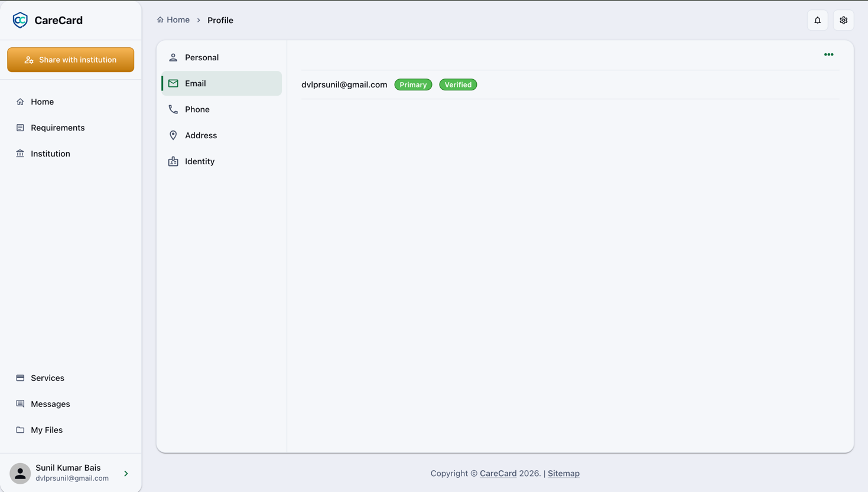The image size is (868, 492).
Task: Open the notifications bell
Action: [818, 20]
